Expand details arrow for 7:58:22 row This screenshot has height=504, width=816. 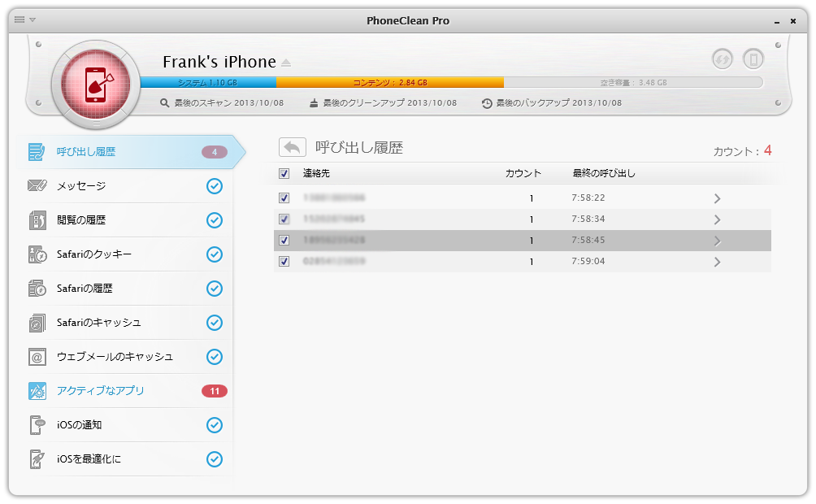717,198
